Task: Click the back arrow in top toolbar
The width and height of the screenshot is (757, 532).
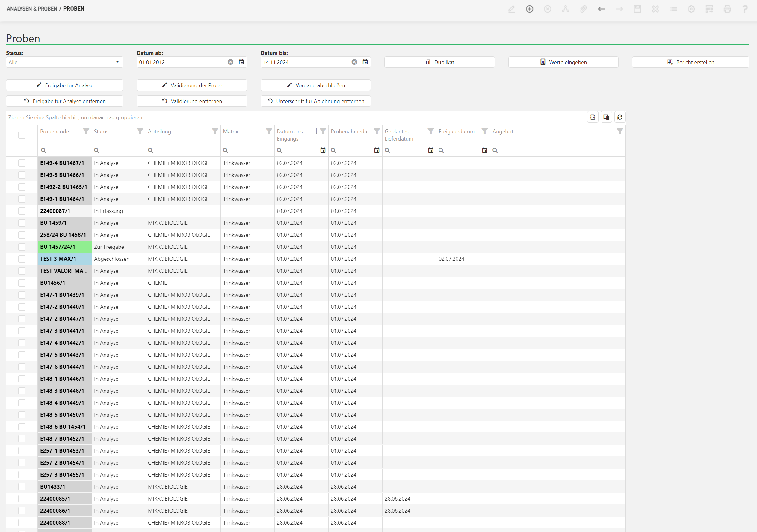Action: tap(602, 9)
